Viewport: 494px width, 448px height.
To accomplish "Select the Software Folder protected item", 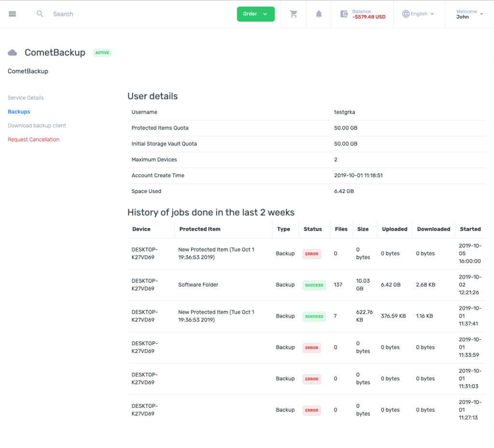I will click(x=198, y=285).
